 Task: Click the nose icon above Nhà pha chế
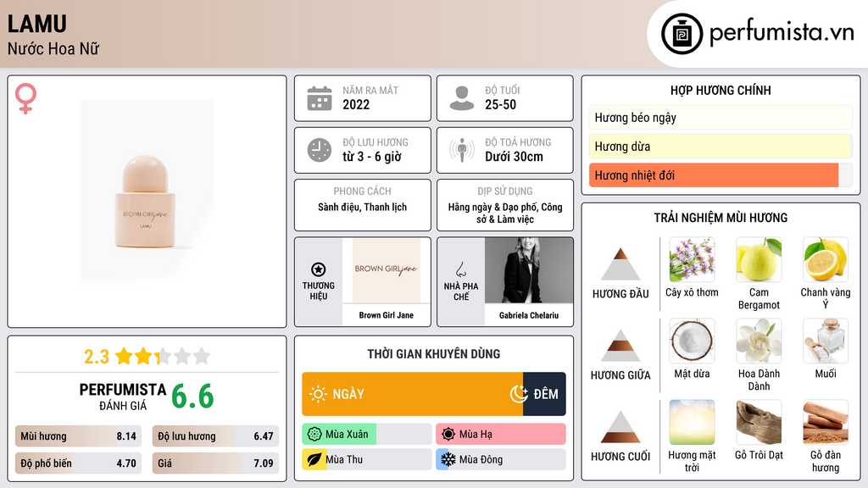click(460, 270)
